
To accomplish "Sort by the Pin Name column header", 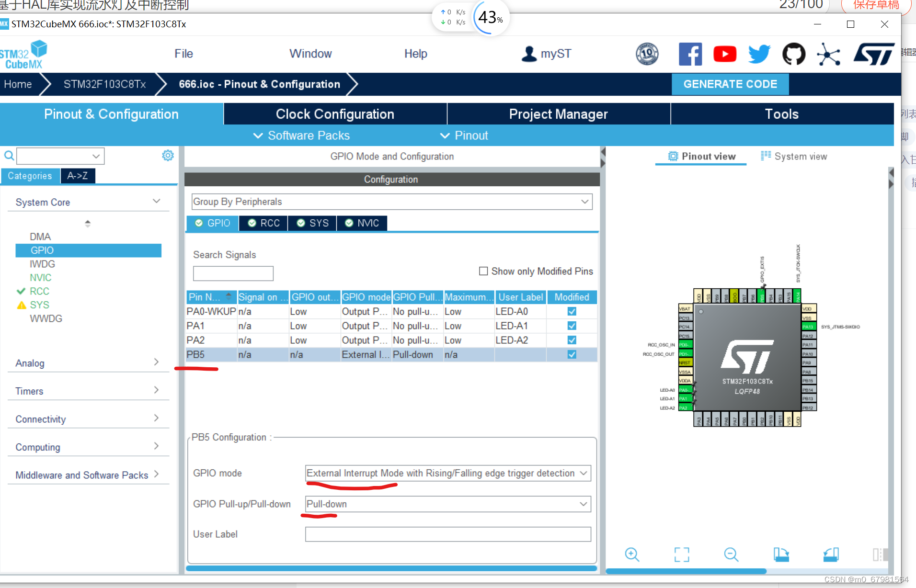I will pos(211,297).
